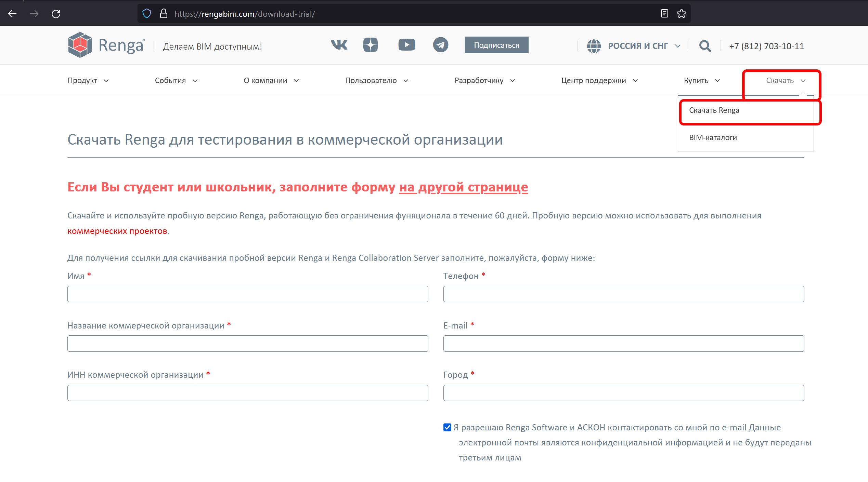868x482 pixels.
Task: Focus the E-mail input field
Action: tap(624, 344)
